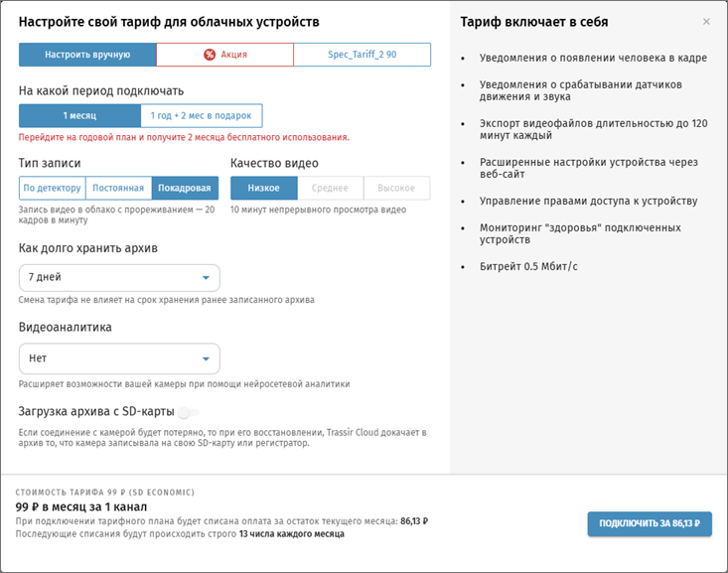Click the arrow of the archive duration dropdown
Image resolution: width=728 pixels, height=573 pixels.
(206, 278)
